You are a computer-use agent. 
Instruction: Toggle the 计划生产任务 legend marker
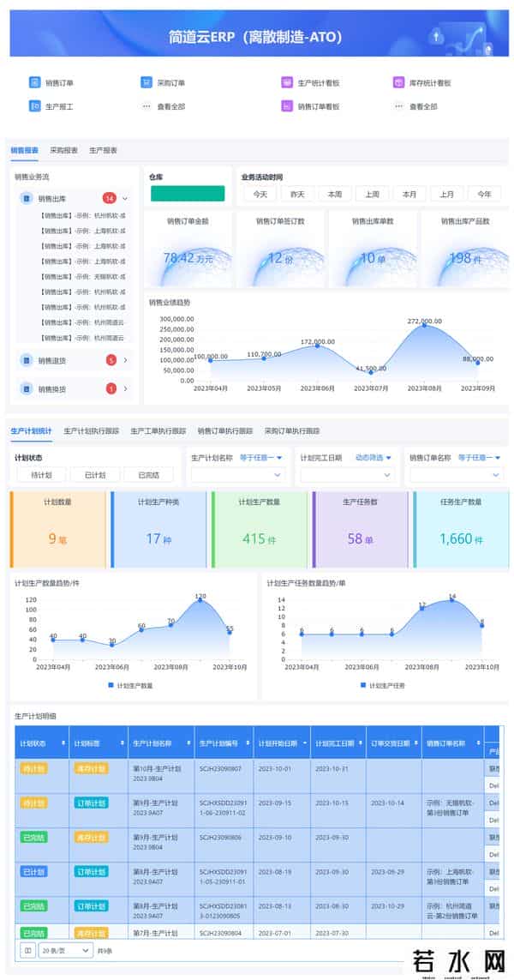pos(363,685)
